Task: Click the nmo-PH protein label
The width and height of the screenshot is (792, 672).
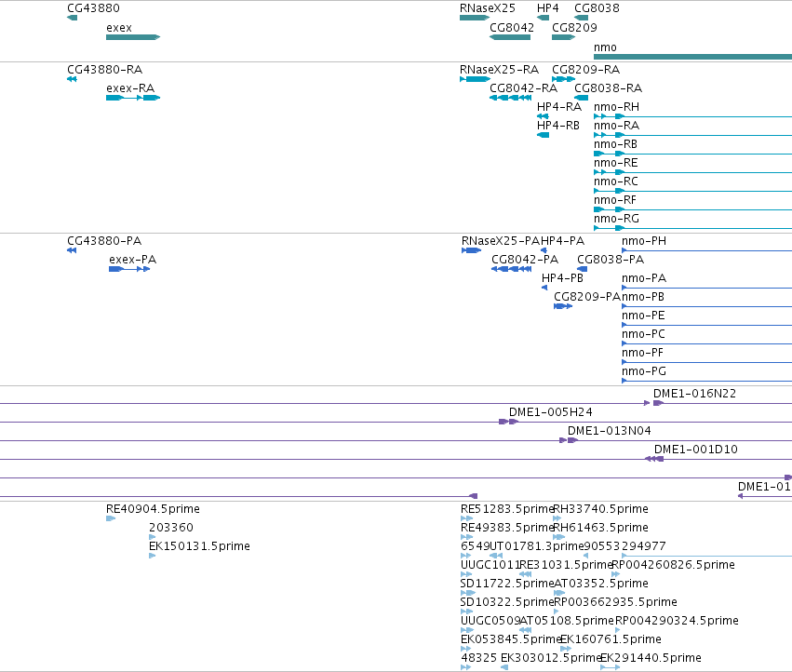Action: coord(643,241)
